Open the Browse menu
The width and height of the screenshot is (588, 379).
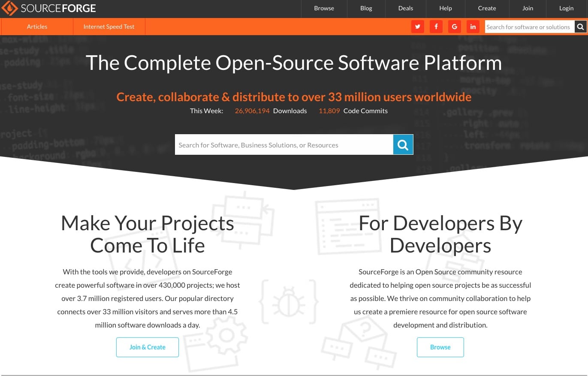pyautogui.click(x=324, y=8)
